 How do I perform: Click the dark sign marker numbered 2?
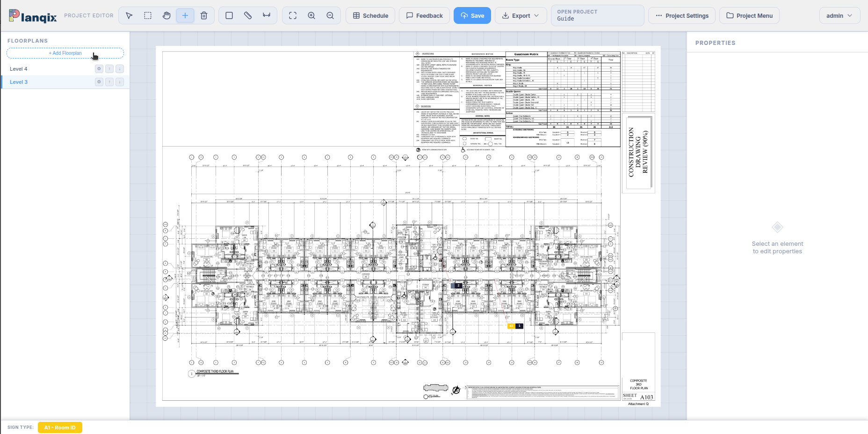[x=459, y=286]
